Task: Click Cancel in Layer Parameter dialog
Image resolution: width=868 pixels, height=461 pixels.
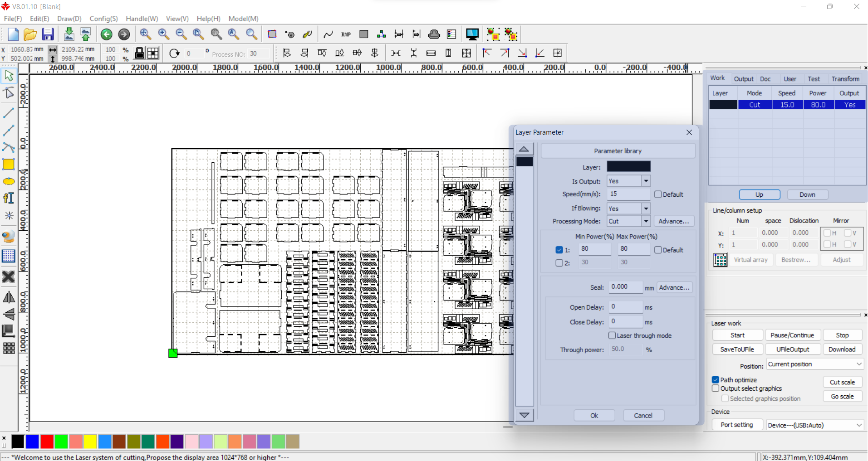Action: point(643,416)
